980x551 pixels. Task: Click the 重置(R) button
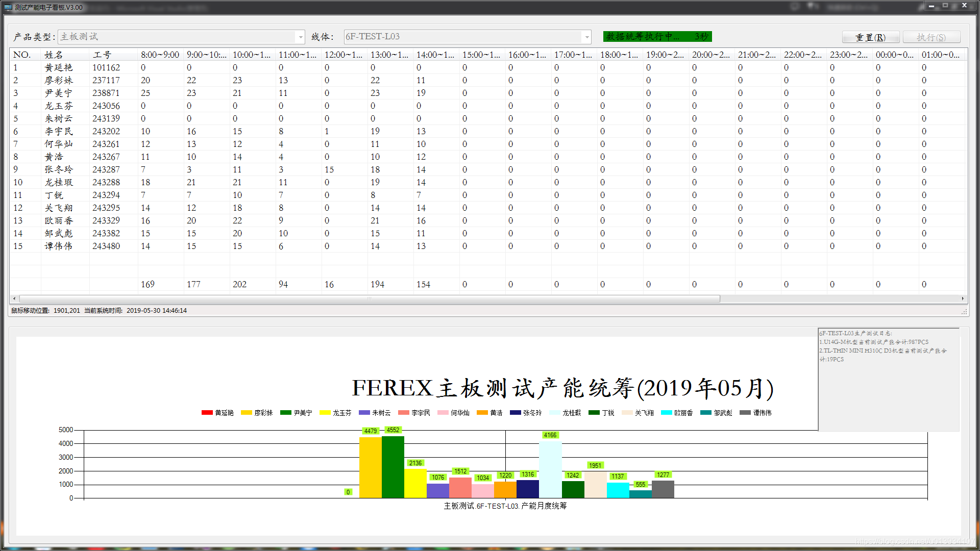[870, 37]
